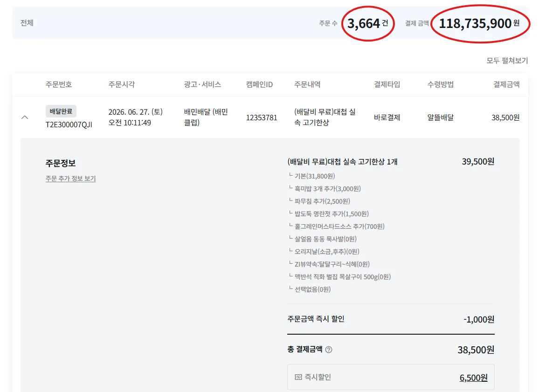Viewport: 553px width, 392px height.
Task: Click the 총 결제금액 label
Action: pyautogui.click(x=305, y=349)
